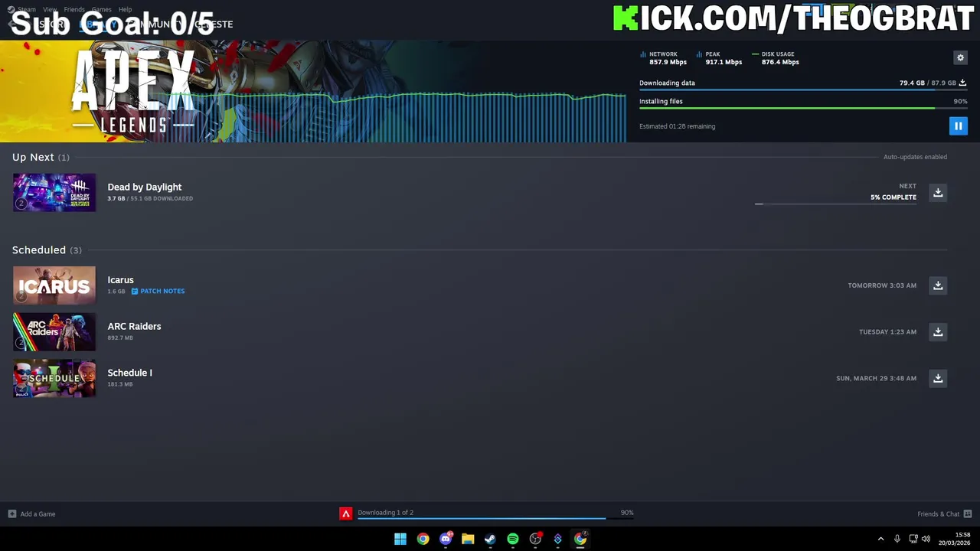
Task: Open Spotify from taskbar
Action: tap(513, 539)
